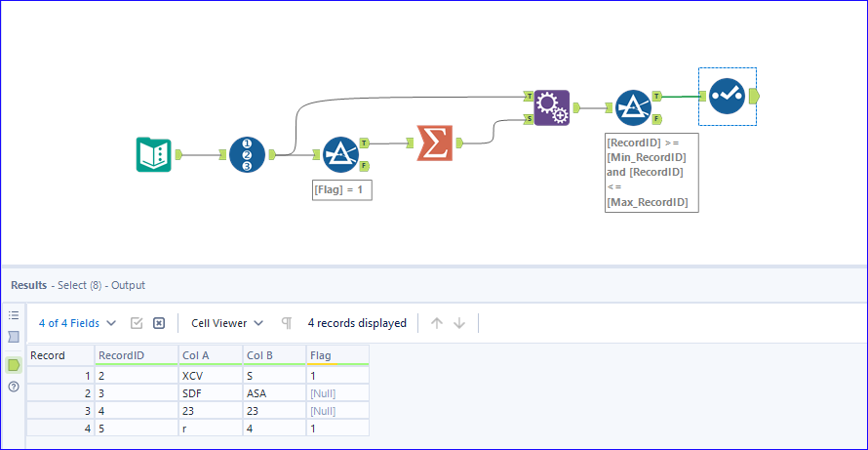Click the Col B column header
Viewport: 868px width, 450px height.
pyautogui.click(x=274, y=355)
